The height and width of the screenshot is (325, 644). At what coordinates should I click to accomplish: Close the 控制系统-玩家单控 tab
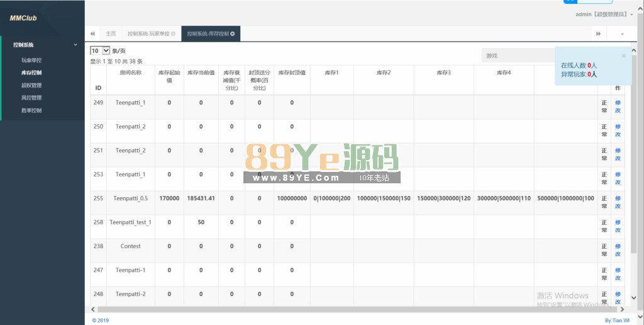[174, 33]
